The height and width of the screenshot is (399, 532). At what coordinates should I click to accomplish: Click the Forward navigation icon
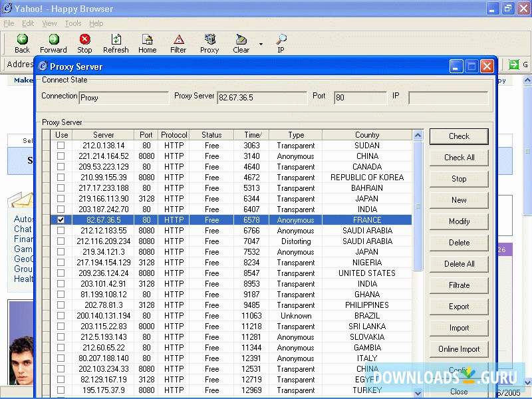tap(53, 40)
